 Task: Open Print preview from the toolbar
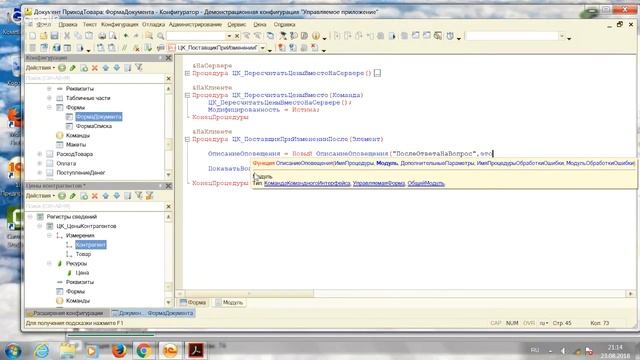tap(112, 36)
